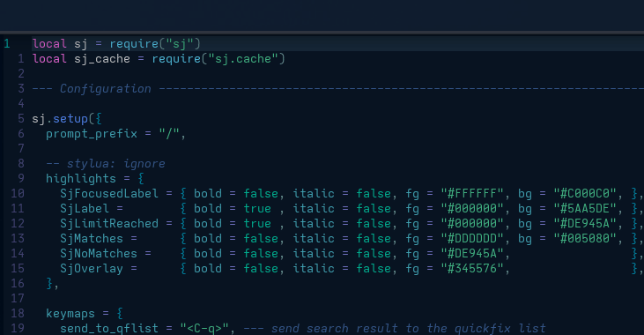Click the "#DE945A" fg value on SjNoMatches line

point(472,253)
